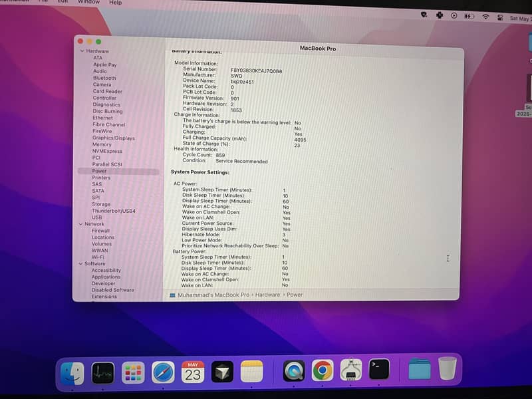Click the play circle menu bar icon
The image size is (532, 399).
click(x=454, y=15)
